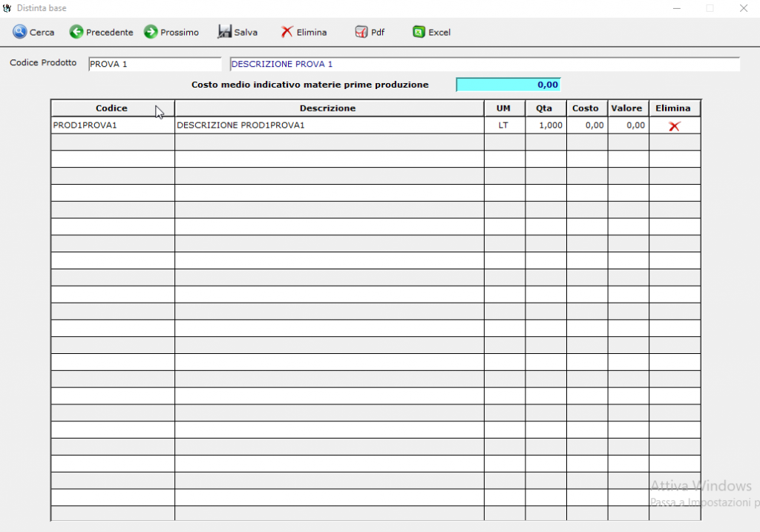
Task: Delete the PROD1PROVA1 row using red X
Action: click(x=674, y=126)
